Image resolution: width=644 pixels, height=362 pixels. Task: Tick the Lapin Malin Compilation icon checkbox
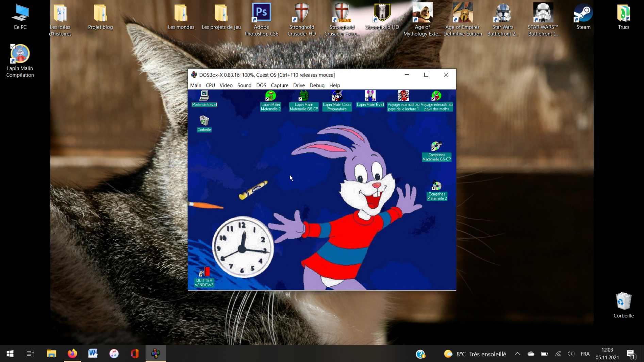tap(13, 46)
